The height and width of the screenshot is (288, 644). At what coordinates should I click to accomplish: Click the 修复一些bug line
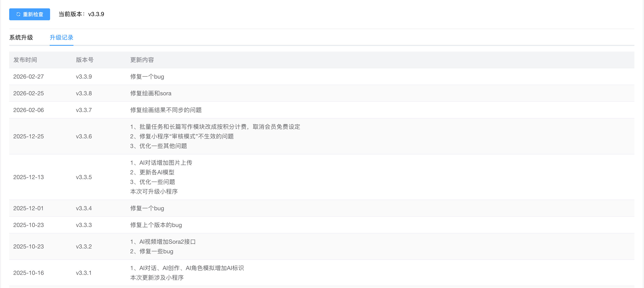(x=152, y=251)
